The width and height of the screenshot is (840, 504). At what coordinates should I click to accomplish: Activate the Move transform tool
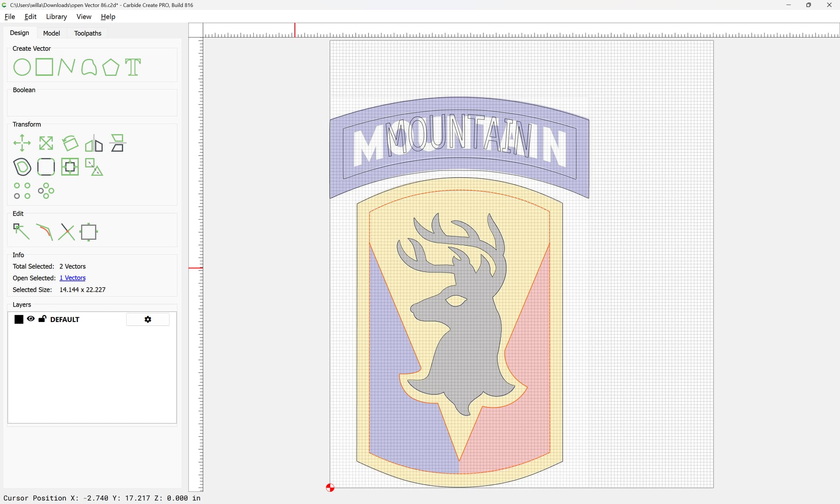[x=22, y=143]
